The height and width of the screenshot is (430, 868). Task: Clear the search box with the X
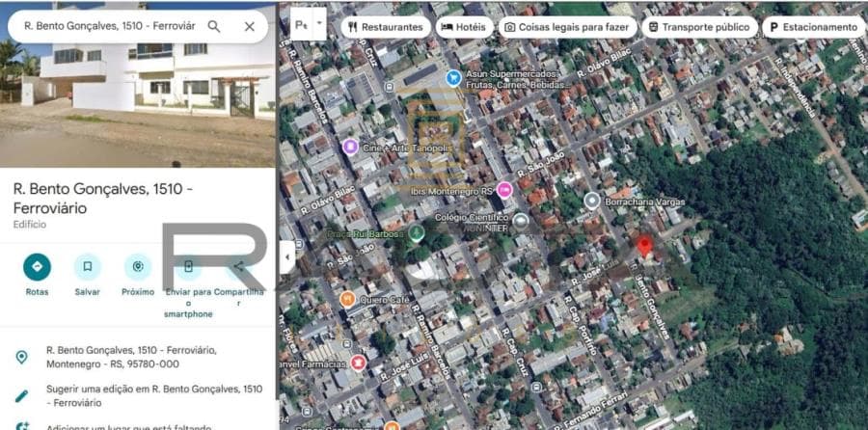pyautogui.click(x=250, y=27)
